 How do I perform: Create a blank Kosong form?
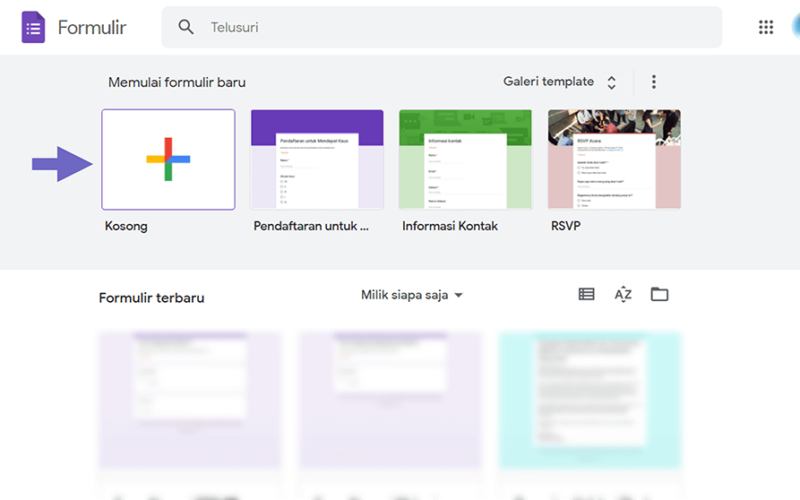point(168,159)
